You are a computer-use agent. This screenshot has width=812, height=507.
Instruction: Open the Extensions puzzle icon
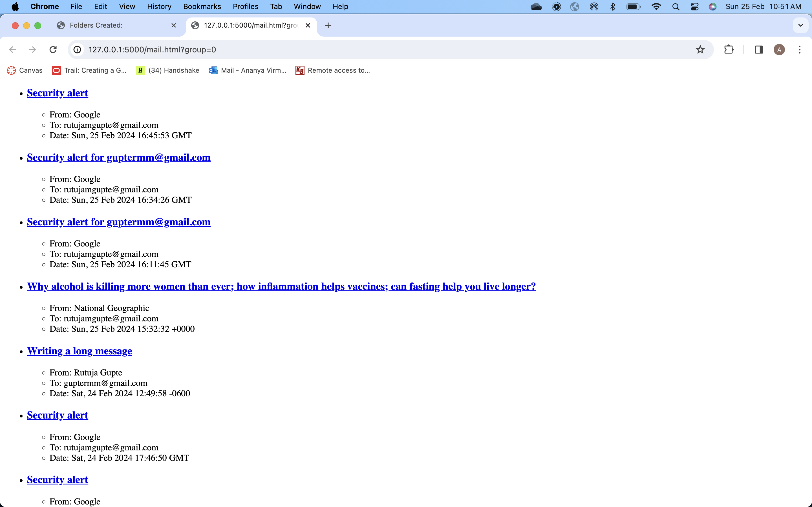coord(729,50)
